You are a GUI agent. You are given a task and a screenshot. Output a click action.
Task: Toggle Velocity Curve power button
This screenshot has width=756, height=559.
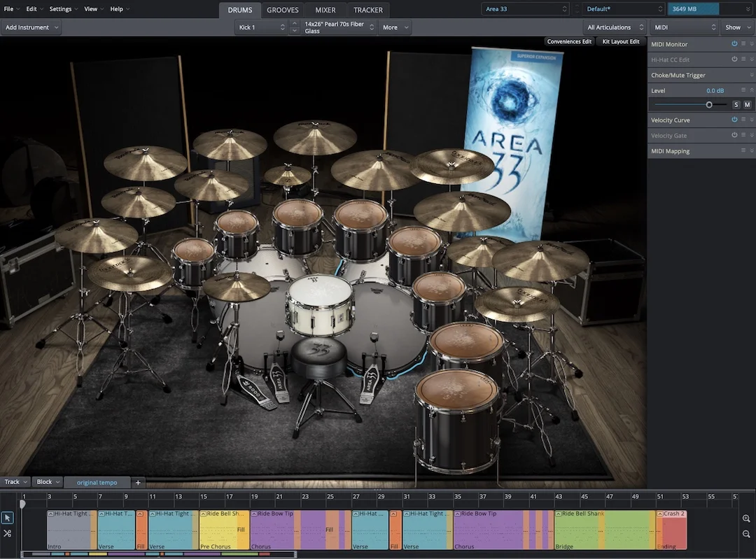click(x=734, y=120)
